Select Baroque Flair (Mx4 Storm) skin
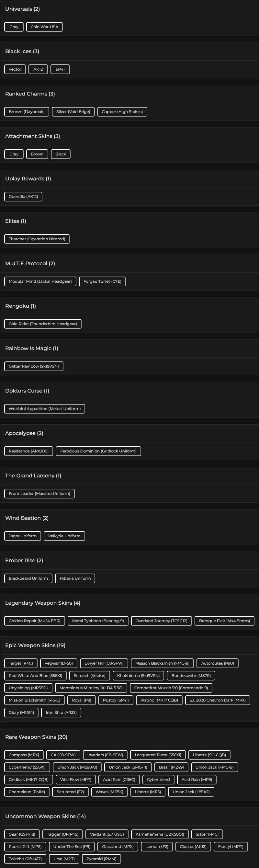The height and width of the screenshot is (868, 259). tap(224, 621)
